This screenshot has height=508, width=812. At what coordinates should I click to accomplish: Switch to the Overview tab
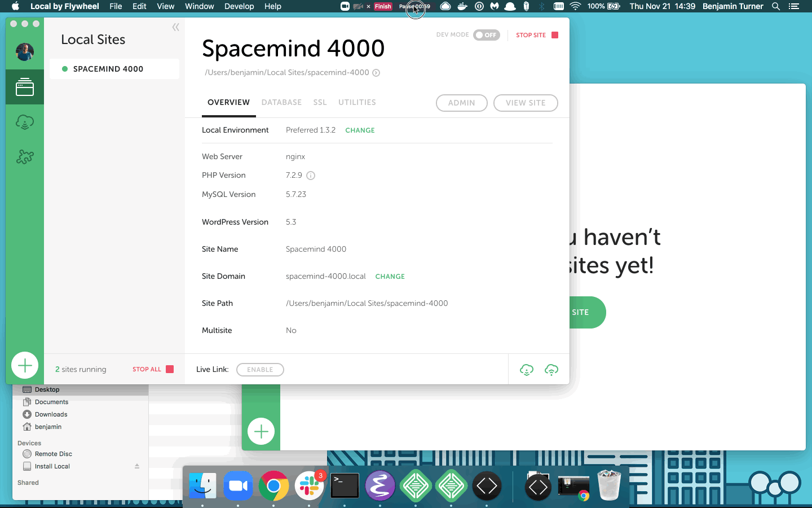(x=228, y=103)
